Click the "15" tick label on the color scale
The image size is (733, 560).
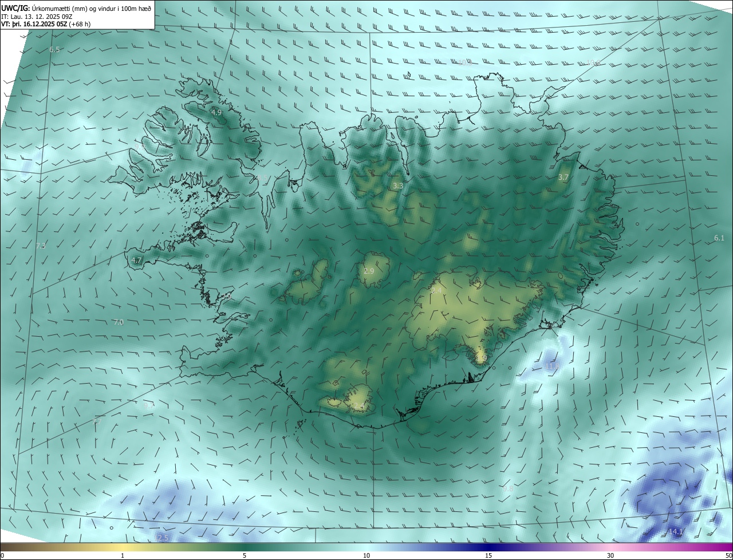coord(488,555)
